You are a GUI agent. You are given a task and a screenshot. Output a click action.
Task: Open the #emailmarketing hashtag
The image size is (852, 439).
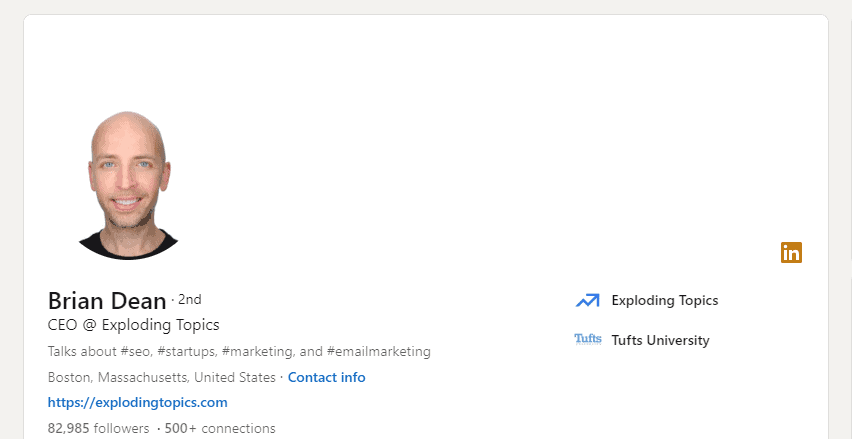click(x=378, y=352)
